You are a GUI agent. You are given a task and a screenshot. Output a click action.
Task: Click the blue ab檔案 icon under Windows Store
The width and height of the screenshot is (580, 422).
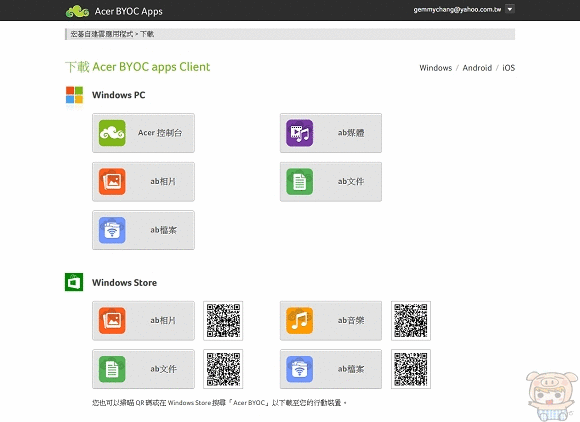pyautogui.click(x=300, y=369)
